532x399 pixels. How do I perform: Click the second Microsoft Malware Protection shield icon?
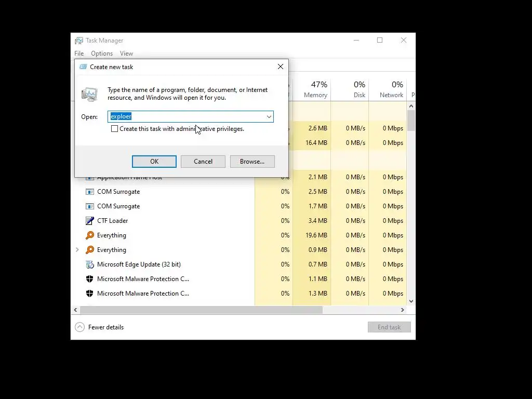[x=89, y=294]
